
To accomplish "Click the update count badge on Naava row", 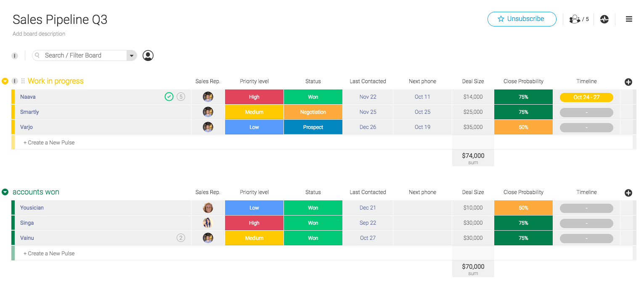I will [181, 96].
